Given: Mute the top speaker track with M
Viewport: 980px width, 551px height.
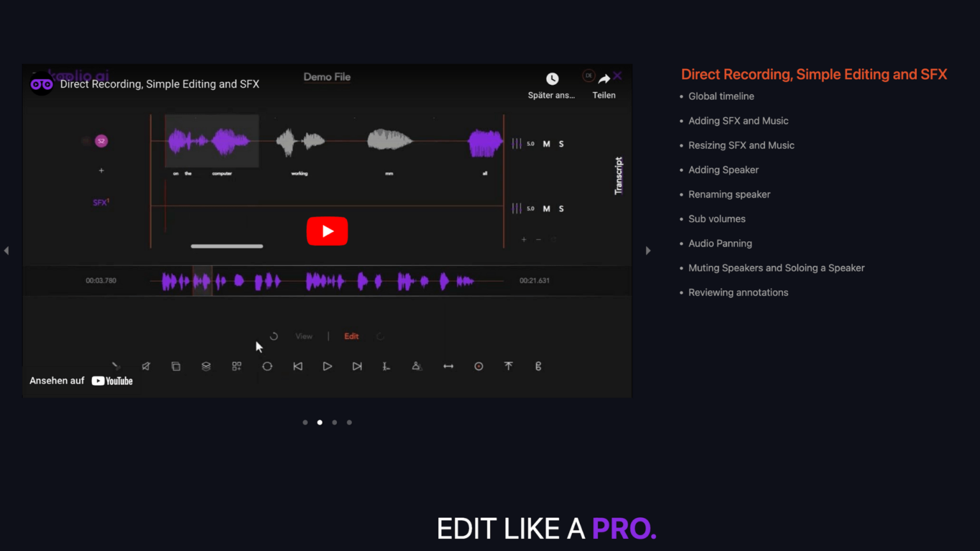Looking at the screenshot, I should coord(546,143).
